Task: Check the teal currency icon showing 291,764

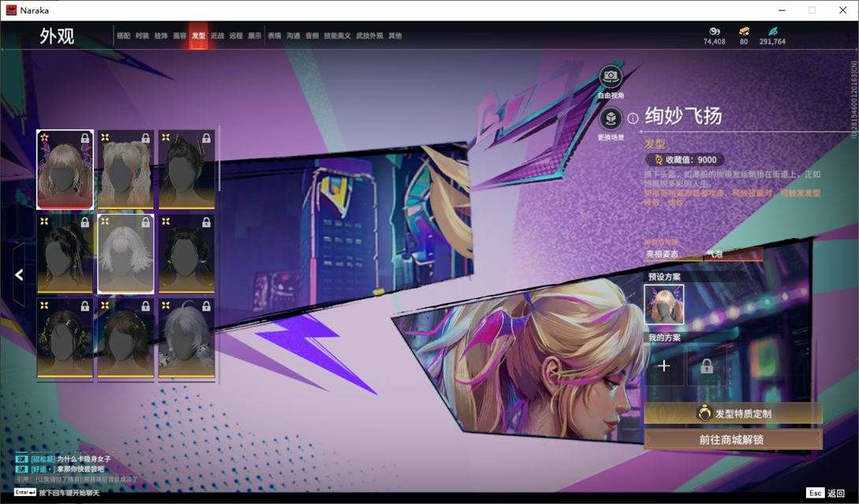Action: [772, 32]
